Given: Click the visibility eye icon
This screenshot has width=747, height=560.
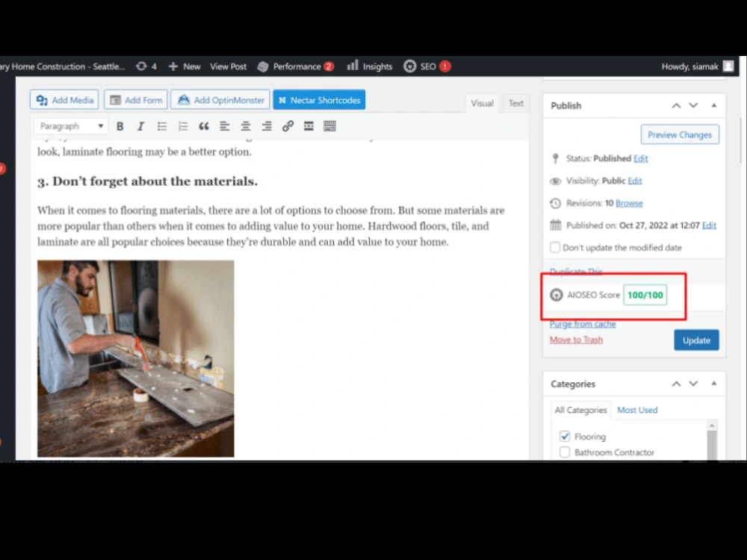Looking at the screenshot, I should [x=555, y=181].
